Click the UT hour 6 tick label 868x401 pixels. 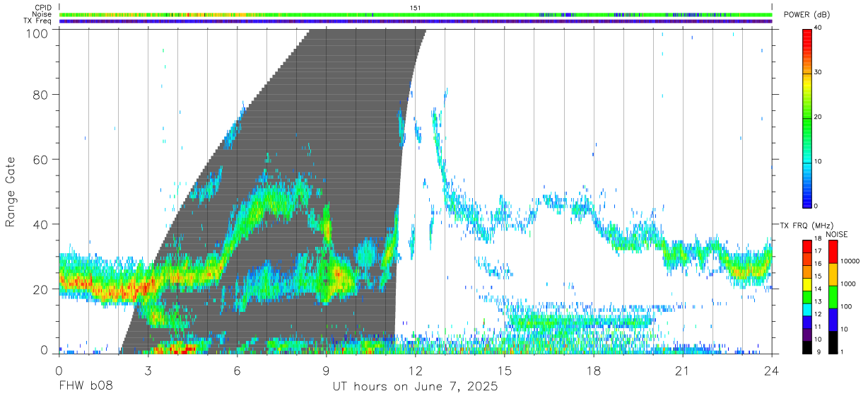tap(237, 370)
